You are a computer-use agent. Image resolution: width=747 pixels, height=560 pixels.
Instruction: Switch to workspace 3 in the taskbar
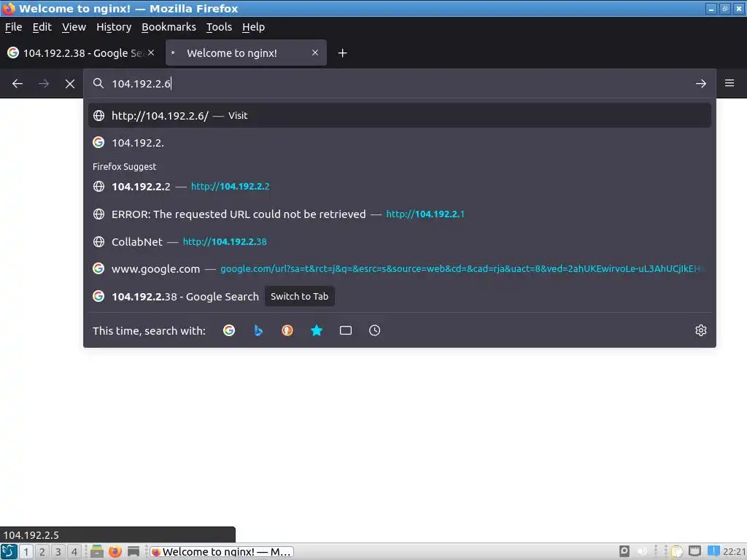point(58,552)
